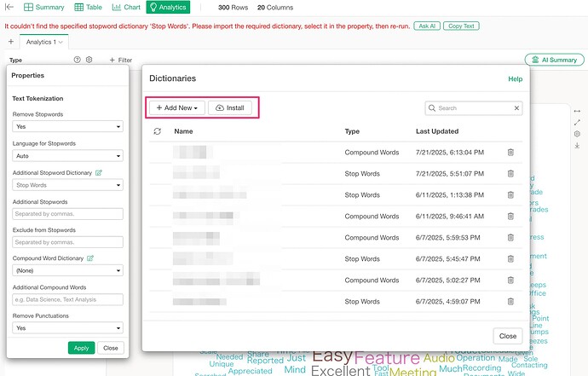
Task: Open the Dictionaries Help link
Action: tap(516, 78)
